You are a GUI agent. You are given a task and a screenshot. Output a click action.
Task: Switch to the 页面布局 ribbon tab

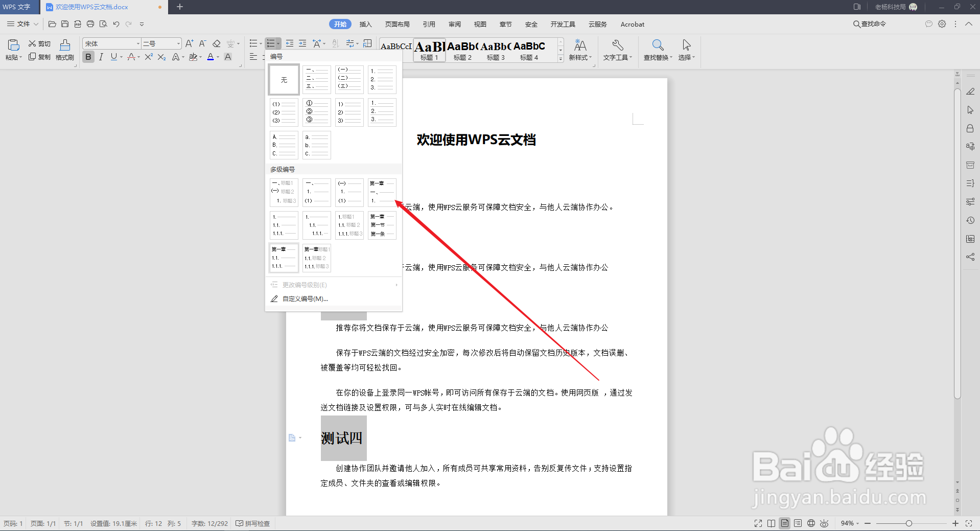coord(397,24)
